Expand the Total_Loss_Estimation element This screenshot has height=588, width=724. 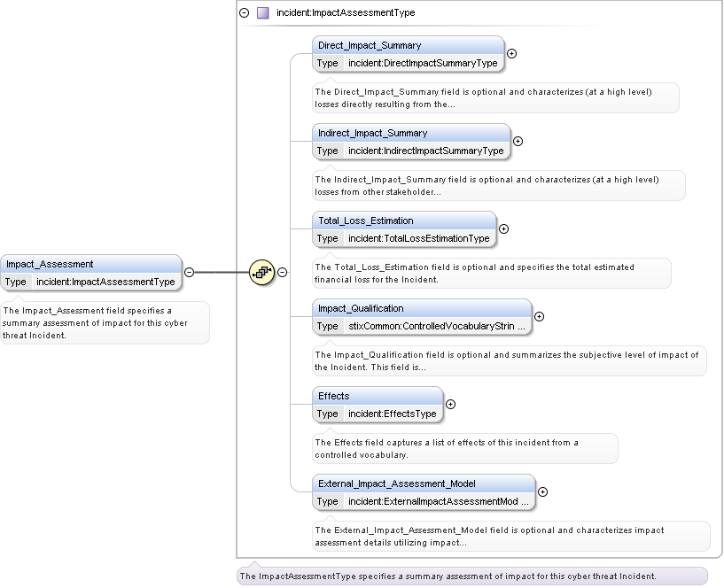(x=503, y=228)
